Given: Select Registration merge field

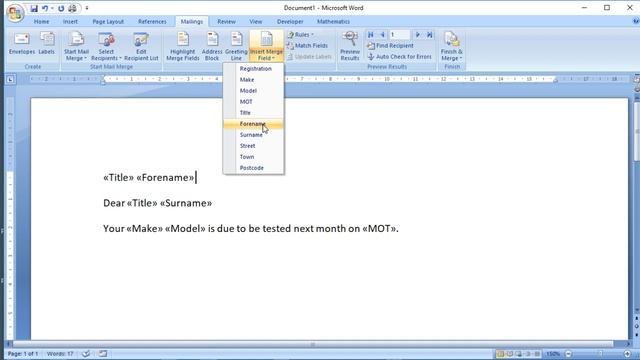Looking at the screenshot, I should point(253,69).
